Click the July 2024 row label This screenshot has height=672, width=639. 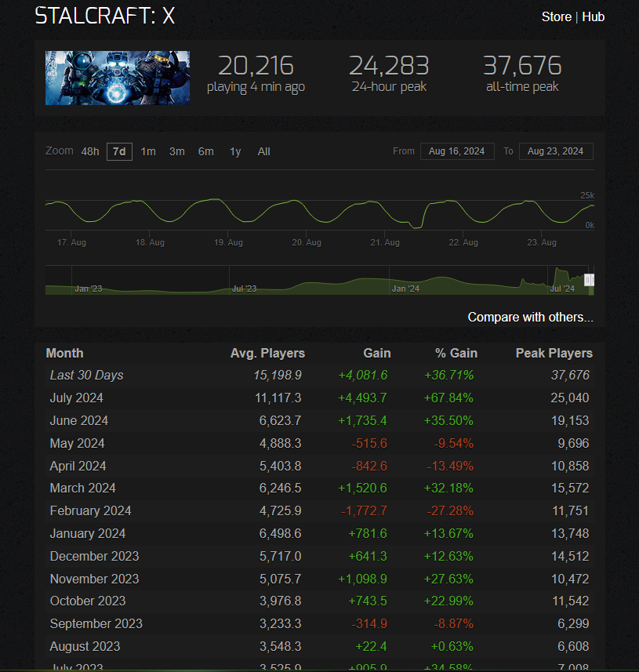point(76,398)
